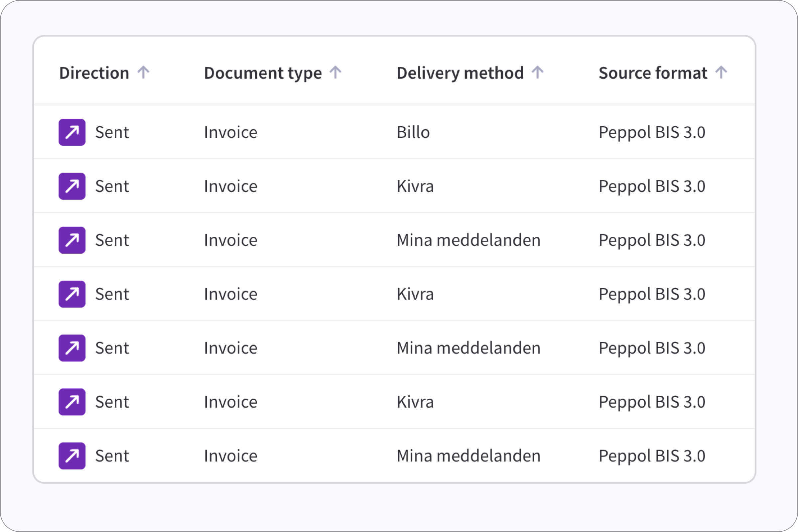
Task: Click the sort arrow beside Delivery method
Action: click(x=537, y=72)
